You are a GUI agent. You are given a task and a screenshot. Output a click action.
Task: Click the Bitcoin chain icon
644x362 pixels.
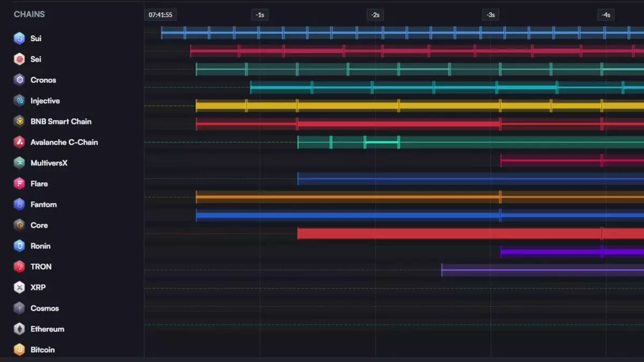19,350
